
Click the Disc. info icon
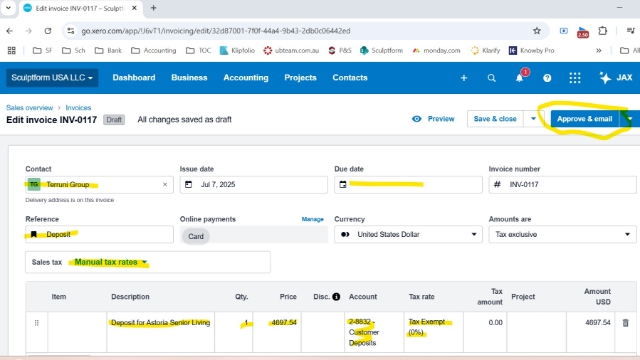(x=336, y=297)
